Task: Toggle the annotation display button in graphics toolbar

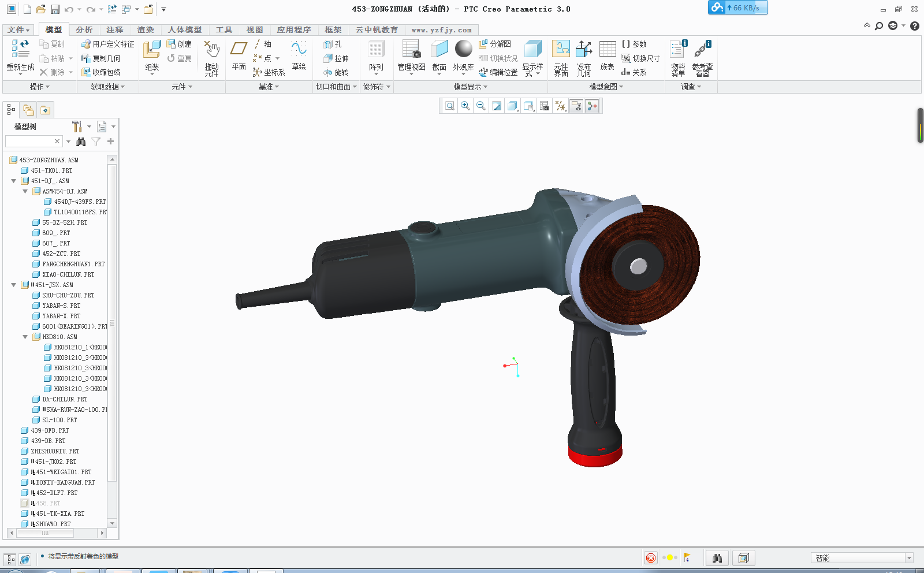Action: click(576, 106)
